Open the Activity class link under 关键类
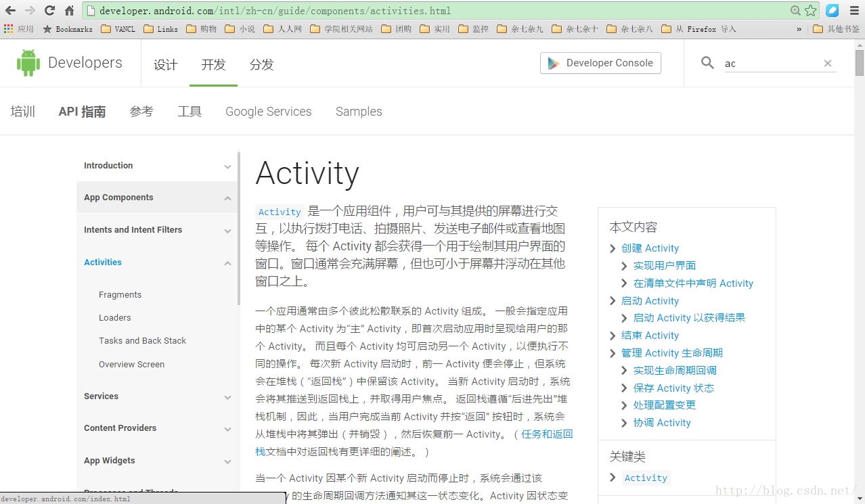The width and height of the screenshot is (865, 504). pyautogui.click(x=646, y=478)
